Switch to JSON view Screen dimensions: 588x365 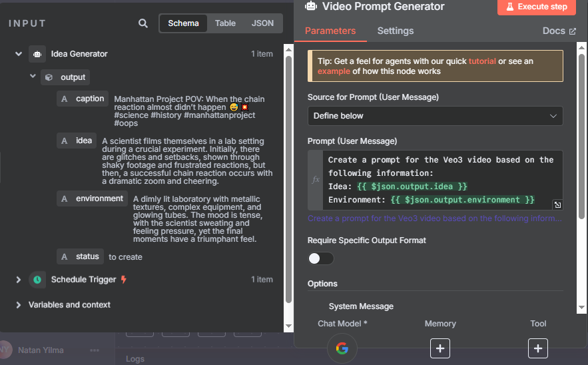tap(262, 23)
